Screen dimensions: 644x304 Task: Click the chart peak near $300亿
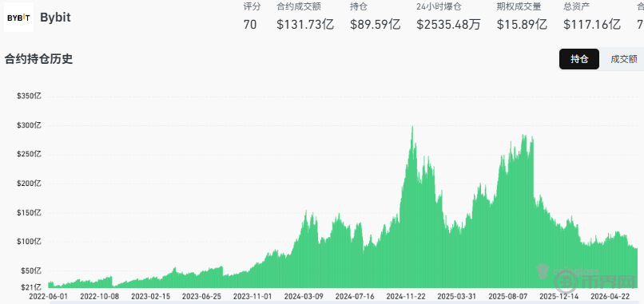412,127
